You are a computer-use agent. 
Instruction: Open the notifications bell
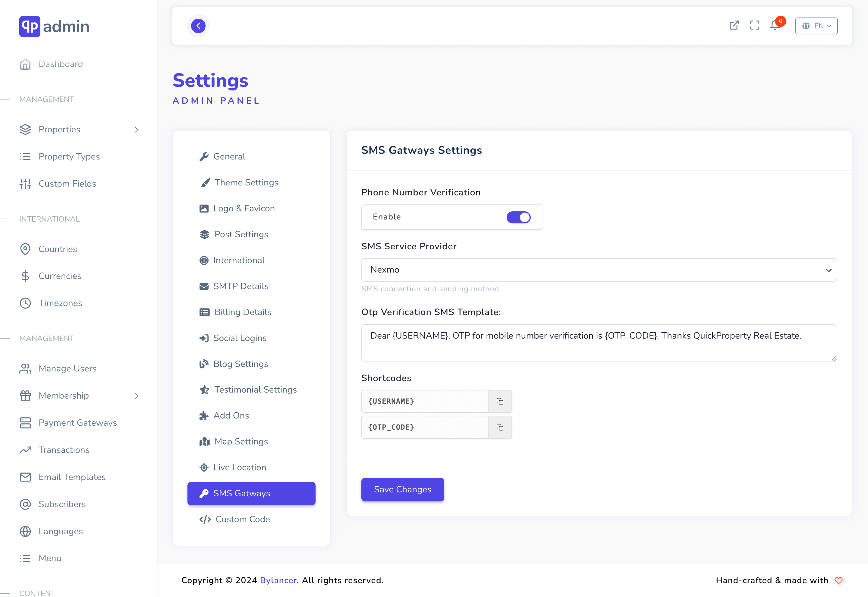coord(775,25)
